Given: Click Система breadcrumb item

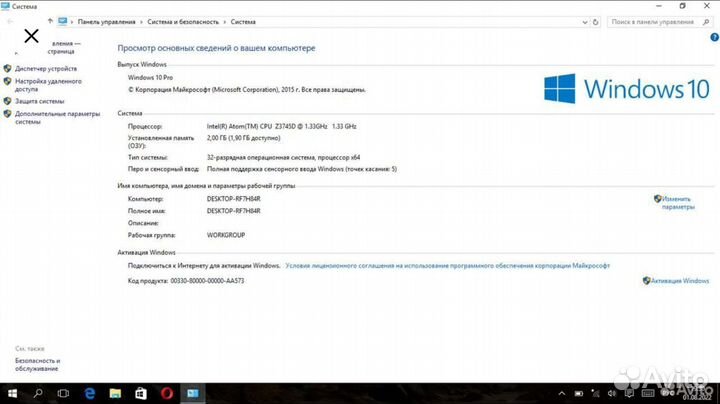Looking at the screenshot, I should 243,22.
